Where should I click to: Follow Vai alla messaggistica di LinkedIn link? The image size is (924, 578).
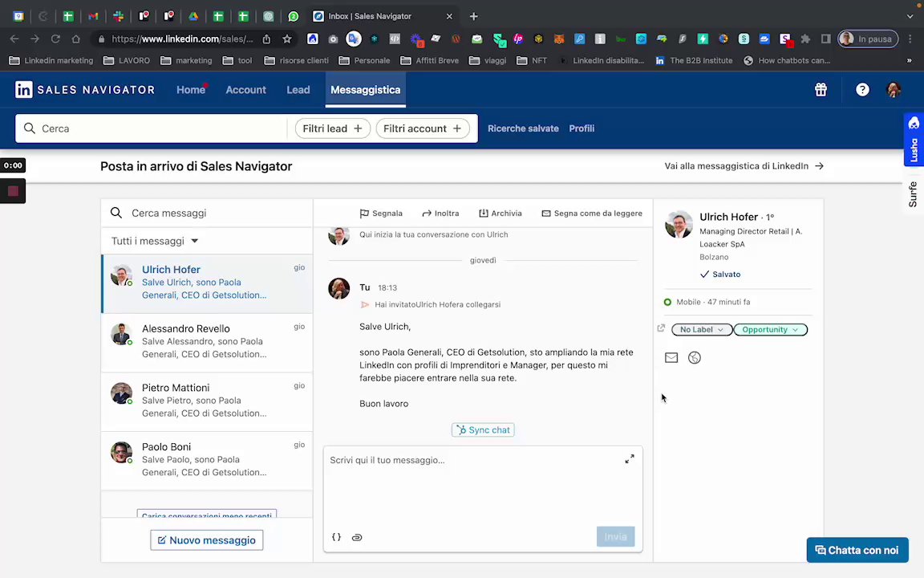(744, 166)
